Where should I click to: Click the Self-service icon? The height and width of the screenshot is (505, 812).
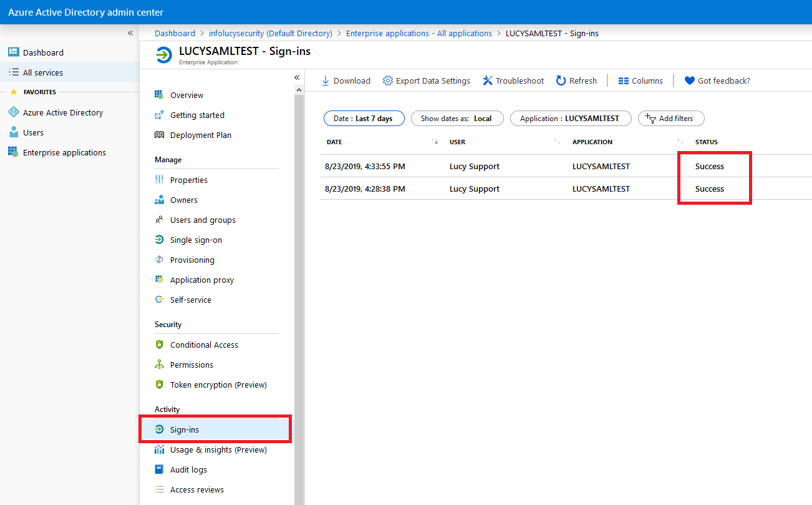(x=159, y=300)
